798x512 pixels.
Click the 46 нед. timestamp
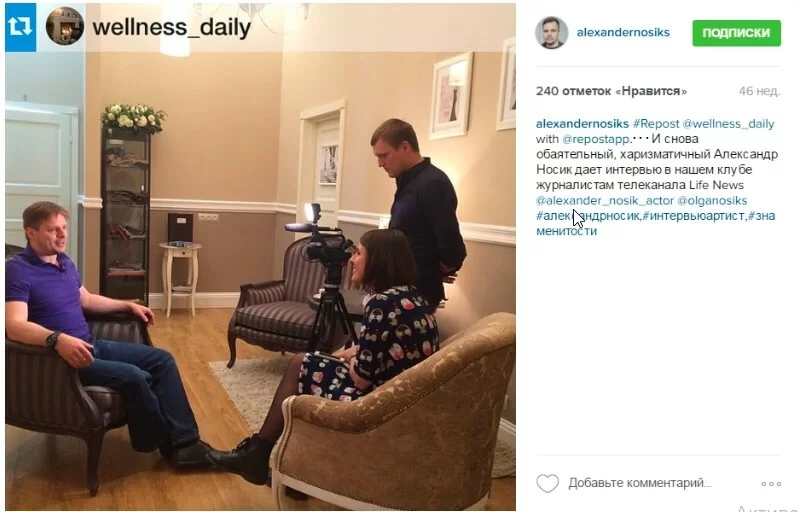pos(759,92)
